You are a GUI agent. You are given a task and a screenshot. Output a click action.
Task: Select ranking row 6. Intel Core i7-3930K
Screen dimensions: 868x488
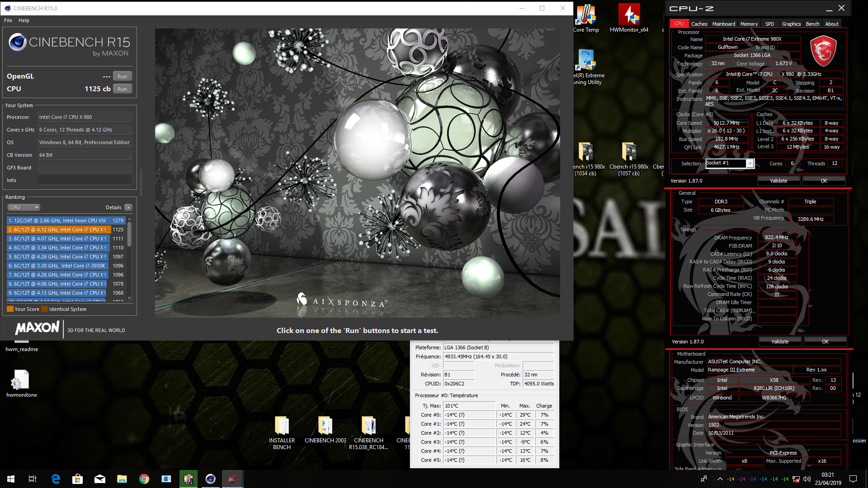(66, 266)
